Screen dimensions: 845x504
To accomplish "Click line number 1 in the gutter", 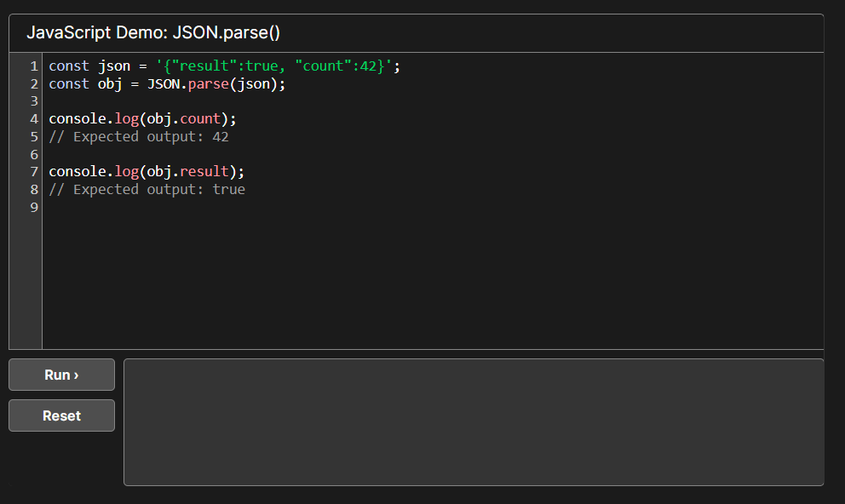I will (34, 66).
